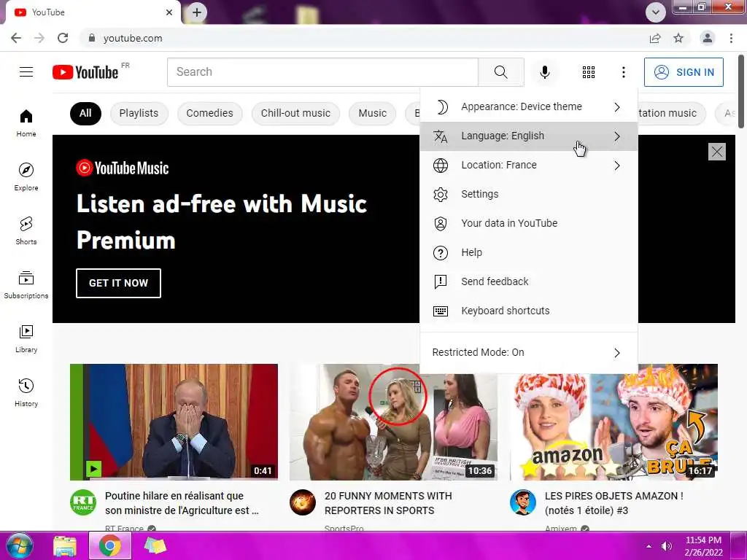
Task: Reload the page
Action: point(63,38)
